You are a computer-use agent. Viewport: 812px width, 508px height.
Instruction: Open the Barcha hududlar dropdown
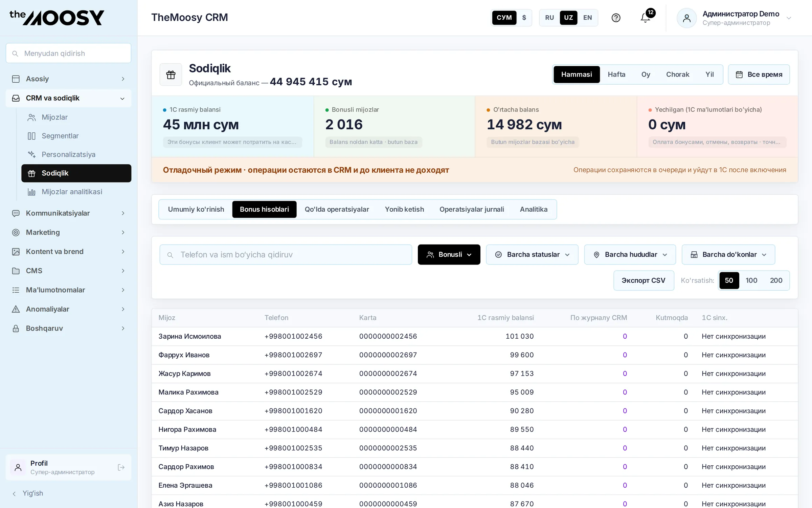point(630,255)
